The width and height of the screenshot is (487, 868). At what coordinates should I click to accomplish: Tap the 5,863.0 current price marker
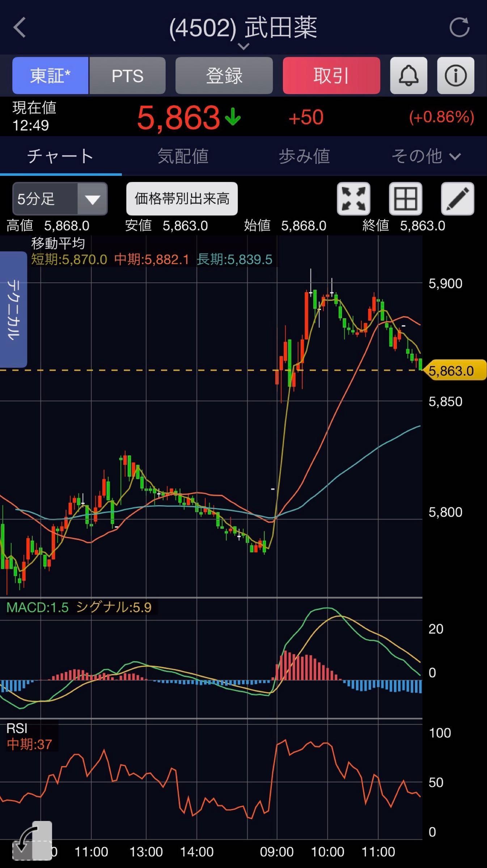click(454, 371)
